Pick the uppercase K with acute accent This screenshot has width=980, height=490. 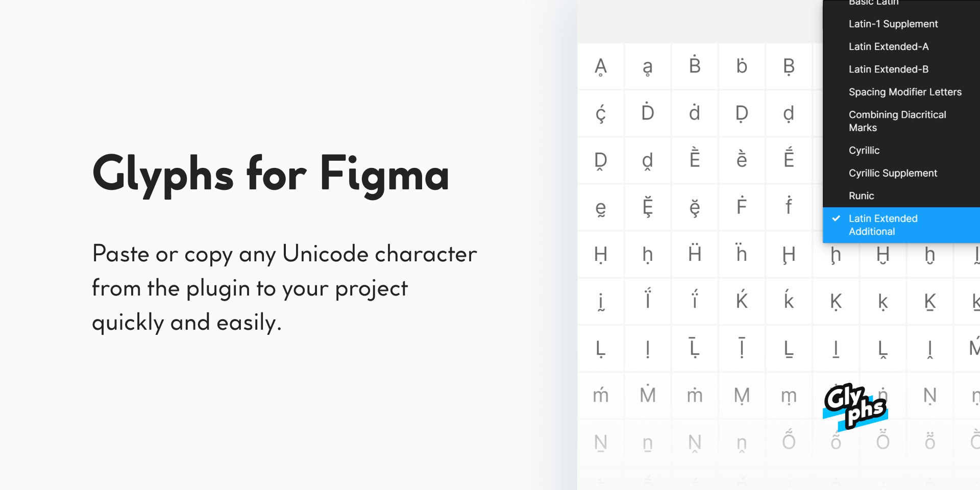(742, 301)
